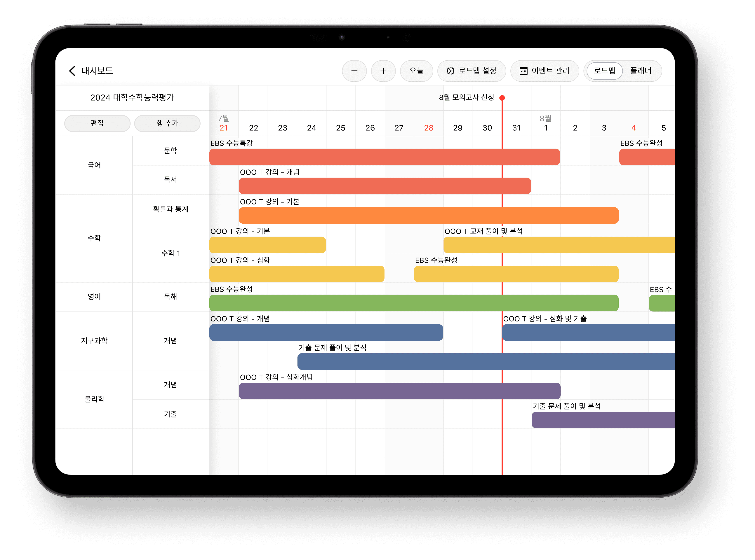Screen dimensions: 755x560
Task: Click the back chevron next to 대시보드
Action: click(72, 71)
